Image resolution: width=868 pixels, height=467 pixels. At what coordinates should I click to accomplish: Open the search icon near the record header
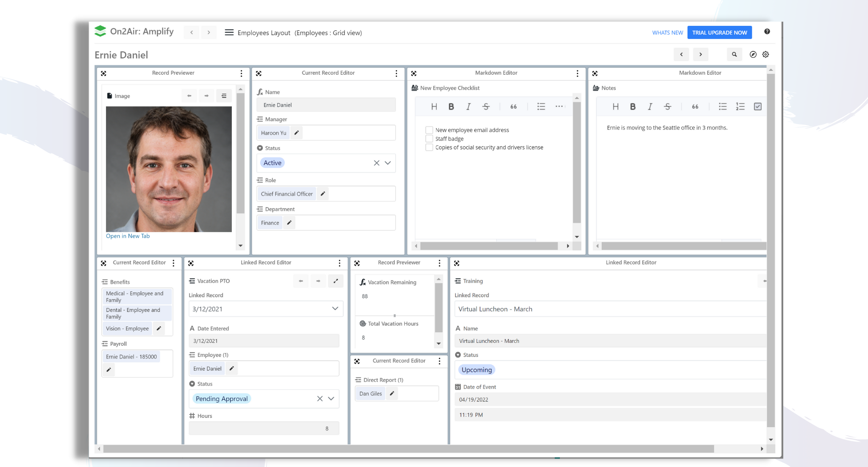(734, 54)
